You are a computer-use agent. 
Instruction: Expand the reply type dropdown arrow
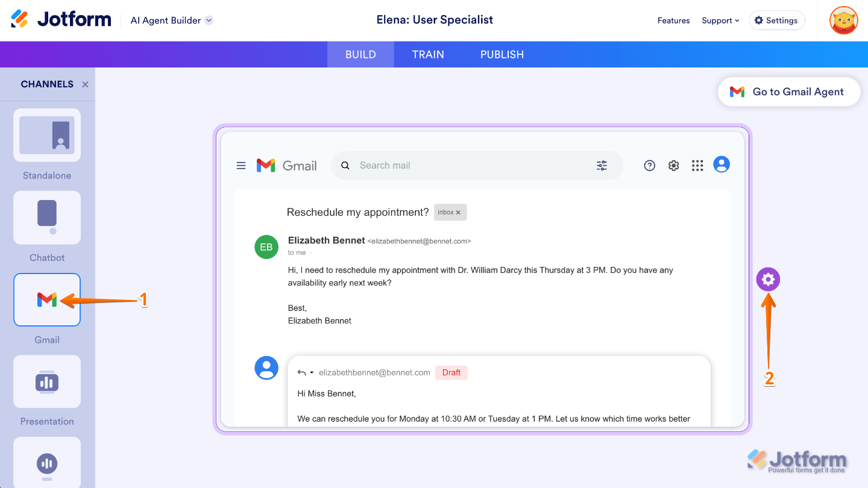pos(312,373)
